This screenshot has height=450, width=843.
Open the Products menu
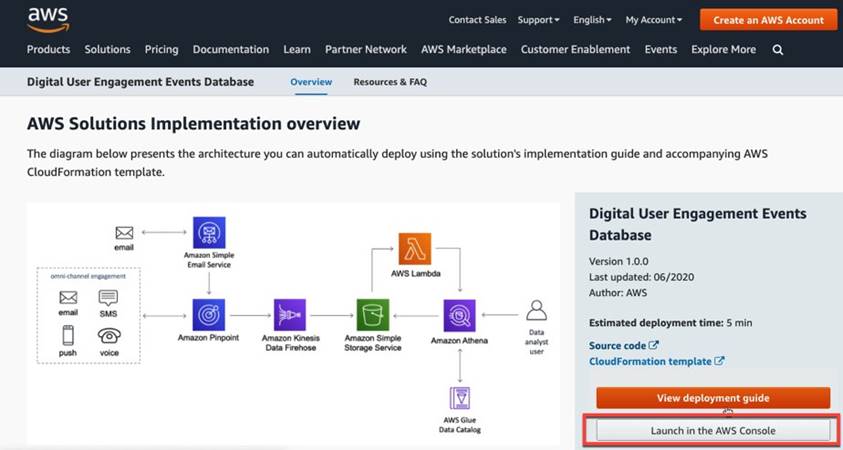[x=48, y=49]
